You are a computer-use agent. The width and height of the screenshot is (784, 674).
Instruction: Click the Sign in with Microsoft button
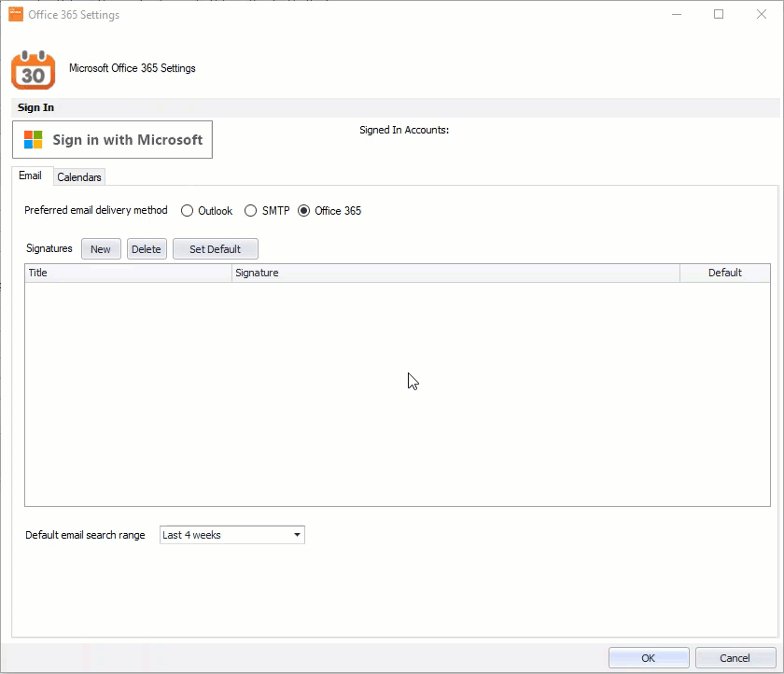coord(113,139)
